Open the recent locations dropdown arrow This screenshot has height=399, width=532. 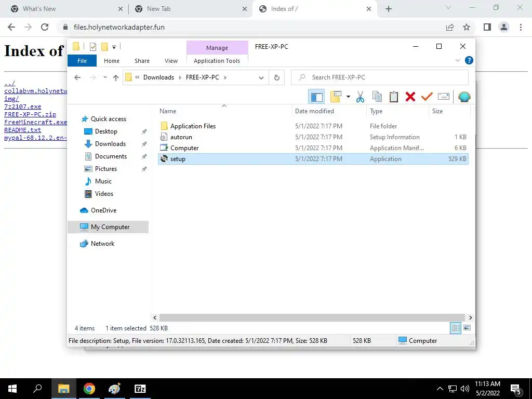105,77
